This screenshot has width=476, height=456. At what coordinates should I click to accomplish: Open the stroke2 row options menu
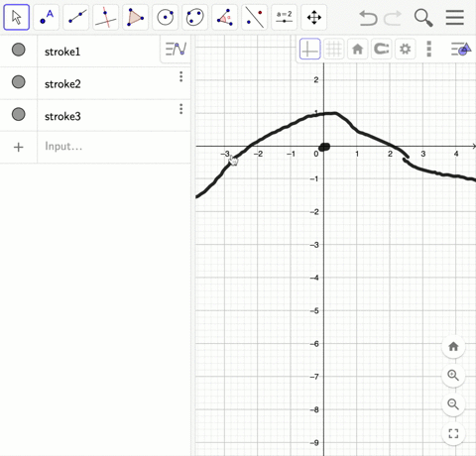[x=180, y=76]
